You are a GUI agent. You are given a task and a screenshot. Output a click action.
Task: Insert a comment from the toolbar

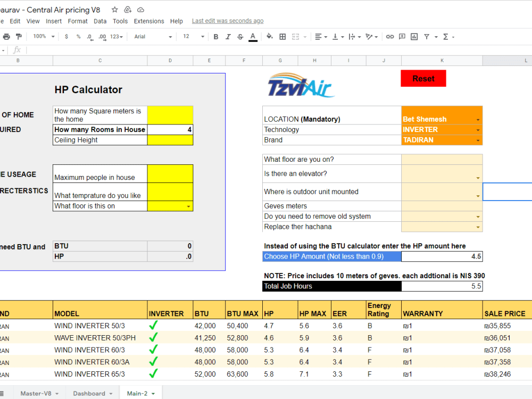(x=402, y=36)
